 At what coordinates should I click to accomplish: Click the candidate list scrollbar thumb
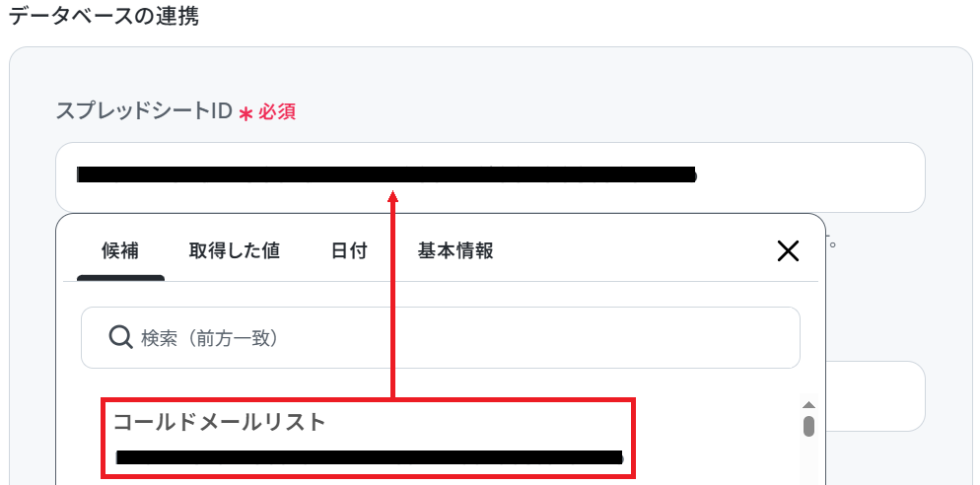(x=808, y=426)
